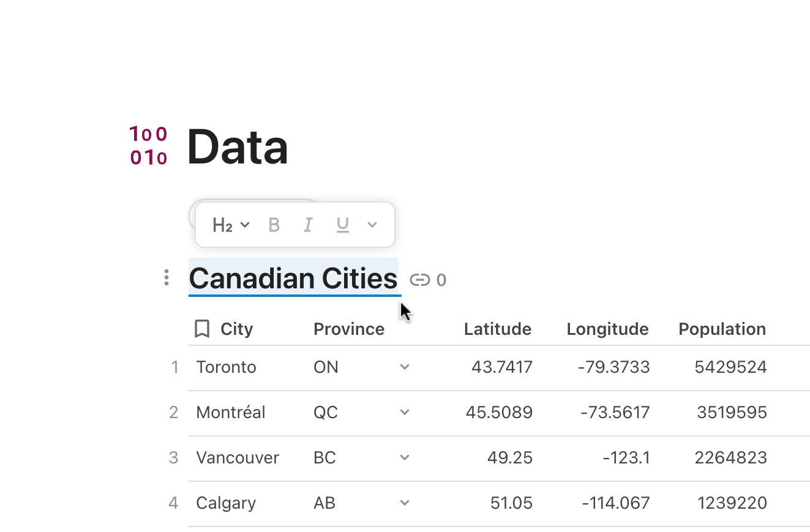The image size is (810, 532).
Task: Click the binary data page icon
Action: click(148, 146)
